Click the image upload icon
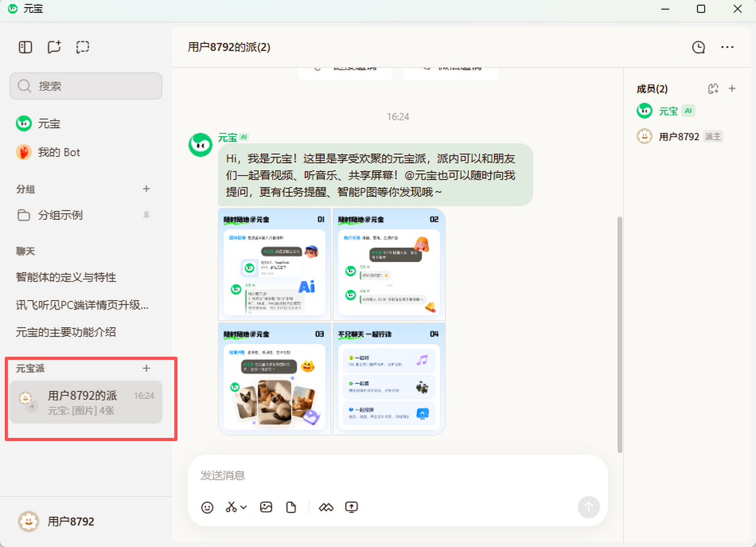756x547 pixels. pyautogui.click(x=266, y=507)
